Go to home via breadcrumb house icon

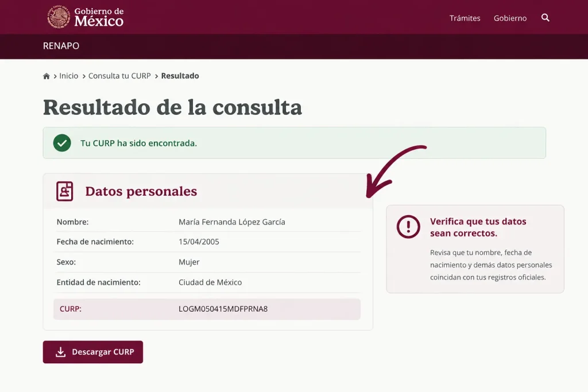click(47, 76)
